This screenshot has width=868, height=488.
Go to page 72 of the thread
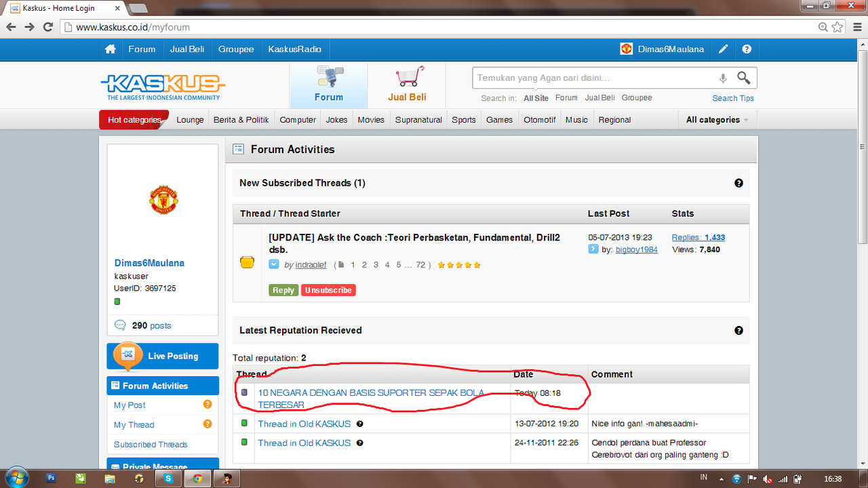coord(421,265)
